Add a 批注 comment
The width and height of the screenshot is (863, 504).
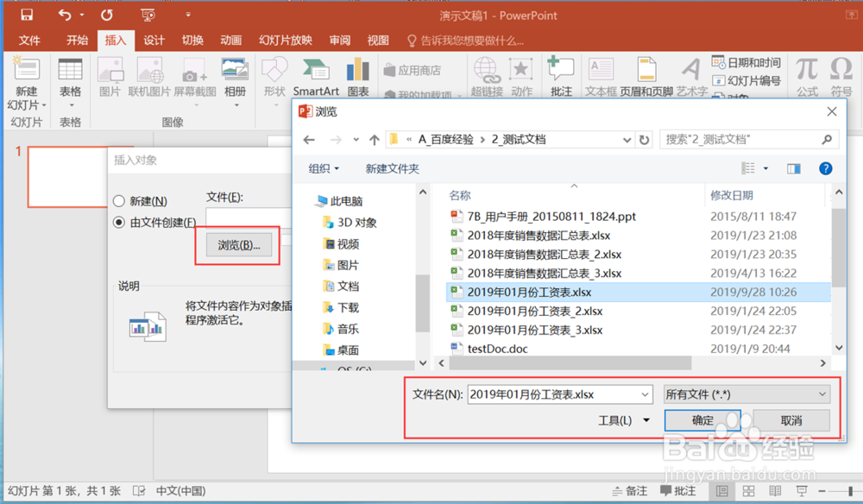click(561, 69)
